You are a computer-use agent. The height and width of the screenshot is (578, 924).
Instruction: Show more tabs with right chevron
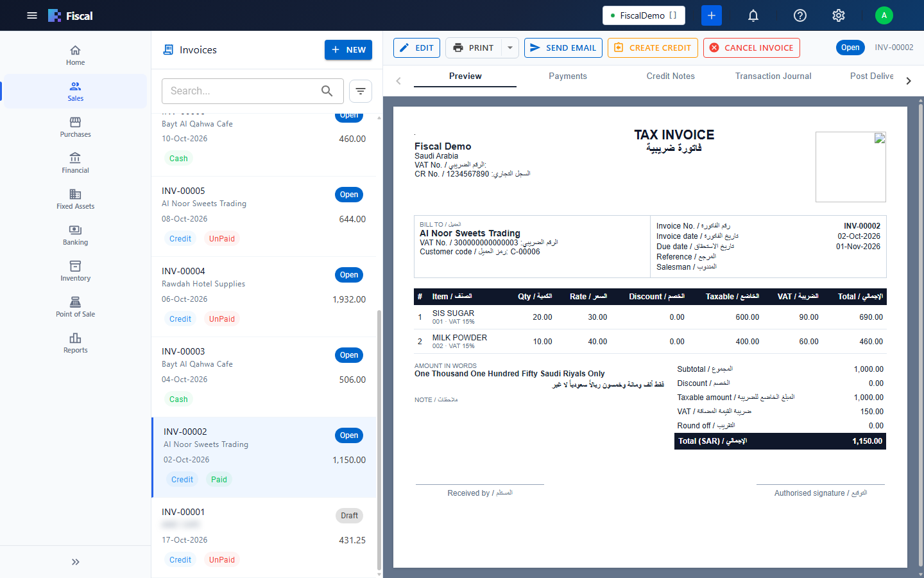pos(909,81)
